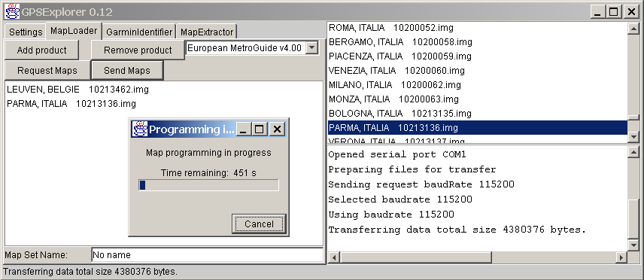Click 'Opened serial port COM1' log line
Screen dimensions: 644x280
click(x=397, y=154)
